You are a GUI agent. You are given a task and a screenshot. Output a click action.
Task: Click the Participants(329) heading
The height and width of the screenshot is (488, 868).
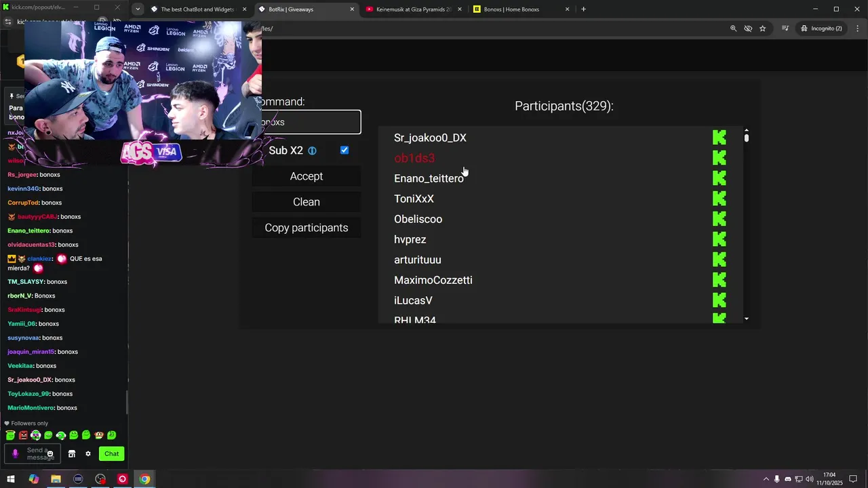tap(564, 106)
